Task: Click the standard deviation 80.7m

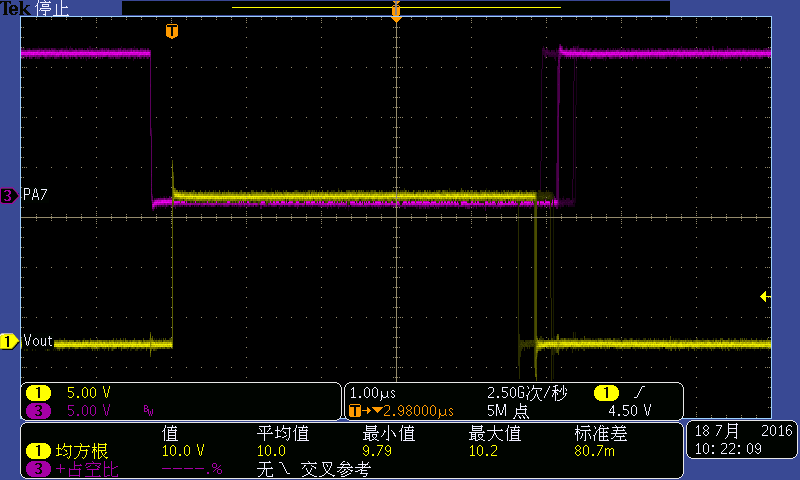Action: pyautogui.click(x=594, y=451)
